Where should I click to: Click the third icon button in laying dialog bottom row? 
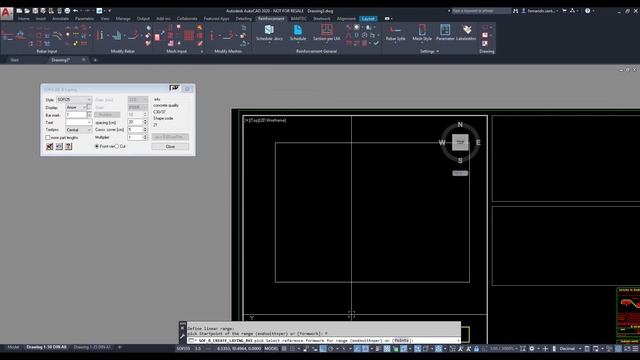69,146
